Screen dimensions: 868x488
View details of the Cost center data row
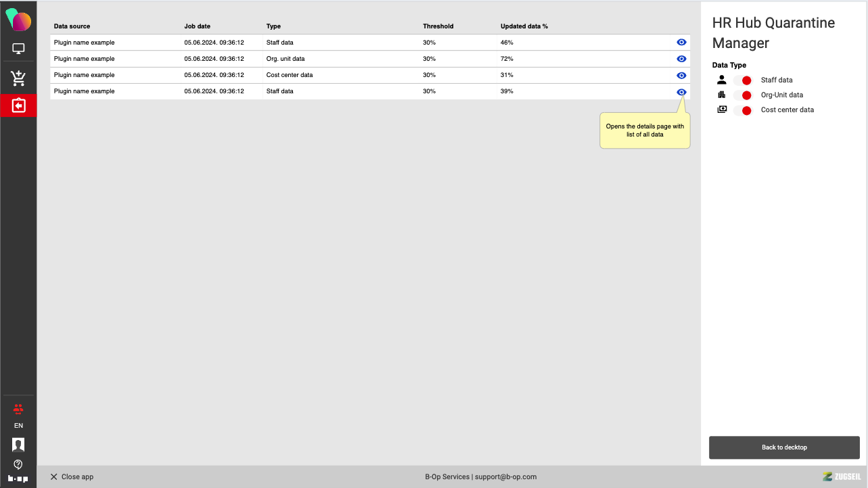click(x=681, y=76)
